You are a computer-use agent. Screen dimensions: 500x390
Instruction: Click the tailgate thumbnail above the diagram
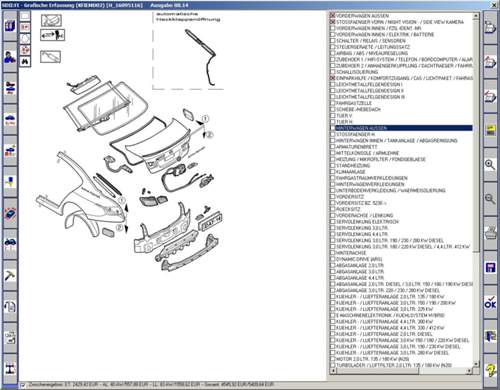(51, 20)
